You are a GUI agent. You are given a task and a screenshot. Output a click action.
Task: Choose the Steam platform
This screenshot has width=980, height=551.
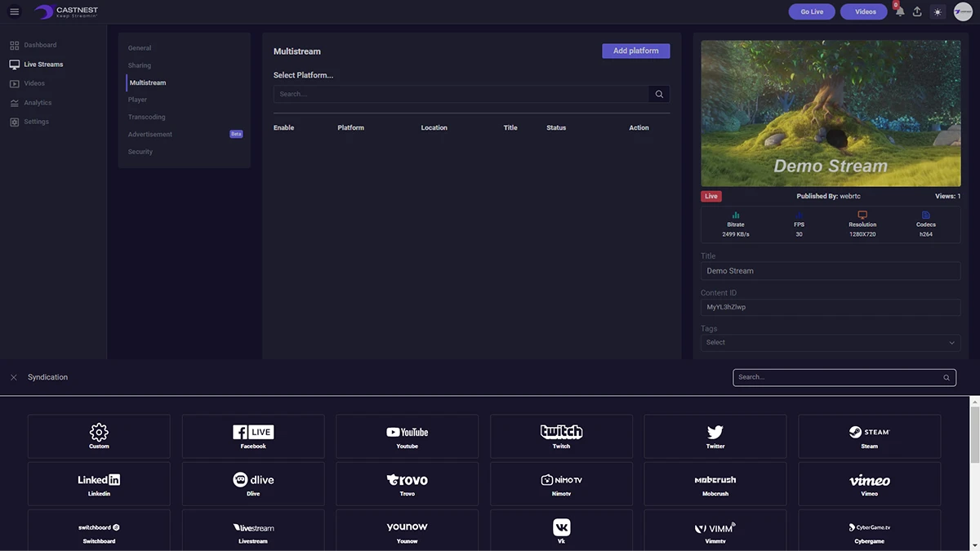(x=870, y=436)
